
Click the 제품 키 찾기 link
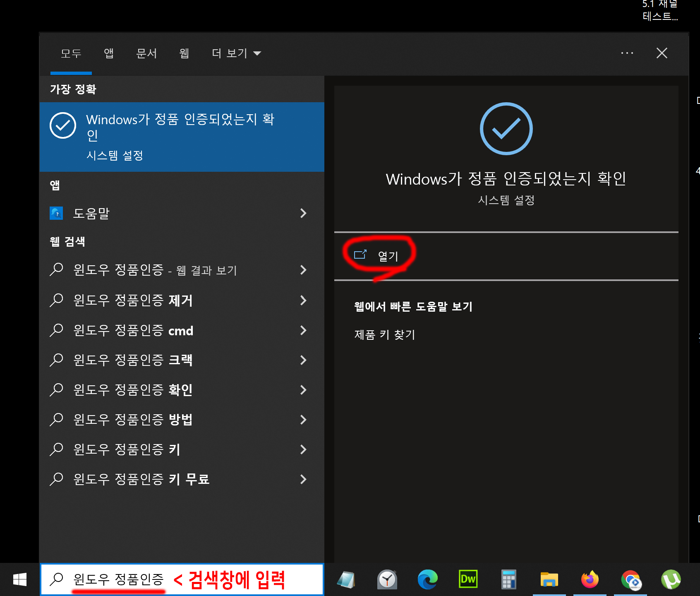385,334
